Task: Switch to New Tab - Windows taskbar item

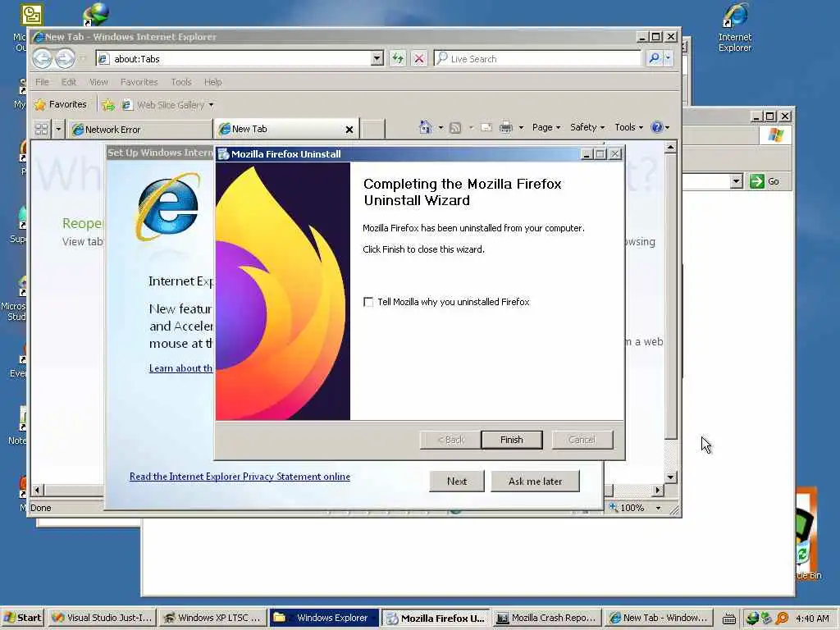Action: tap(658, 618)
